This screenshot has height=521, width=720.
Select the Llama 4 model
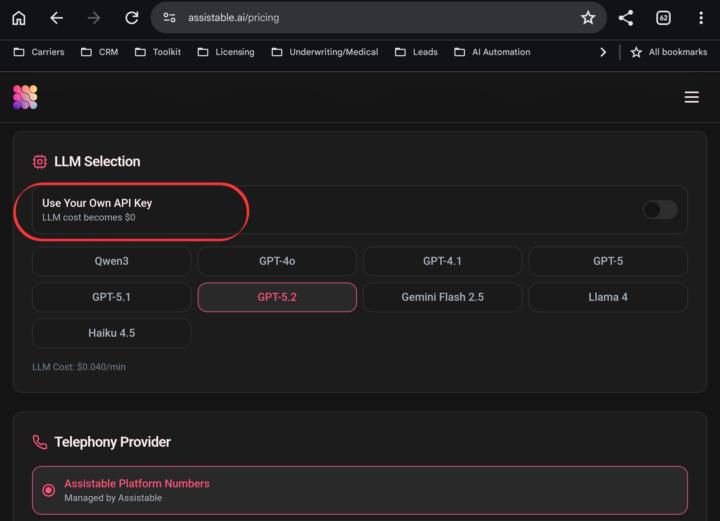pos(608,297)
